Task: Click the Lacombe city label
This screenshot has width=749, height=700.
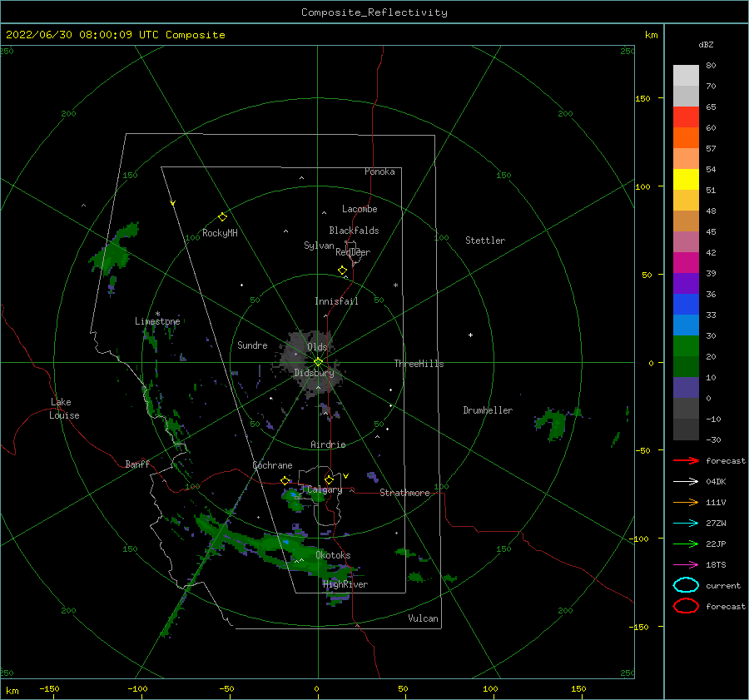Action: [x=360, y=209]
